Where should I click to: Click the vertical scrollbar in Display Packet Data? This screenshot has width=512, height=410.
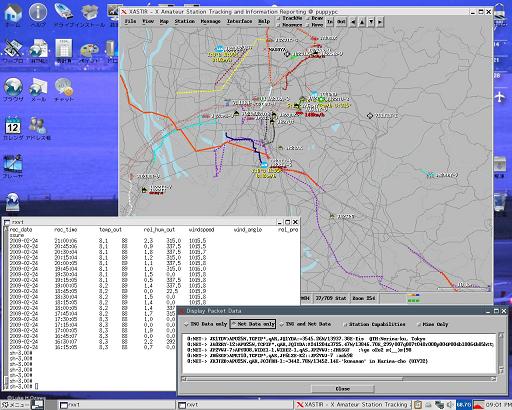point(501,353)
